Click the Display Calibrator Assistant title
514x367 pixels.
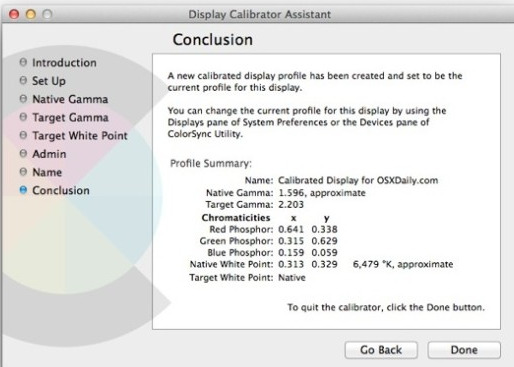click(x=259, y=14)
